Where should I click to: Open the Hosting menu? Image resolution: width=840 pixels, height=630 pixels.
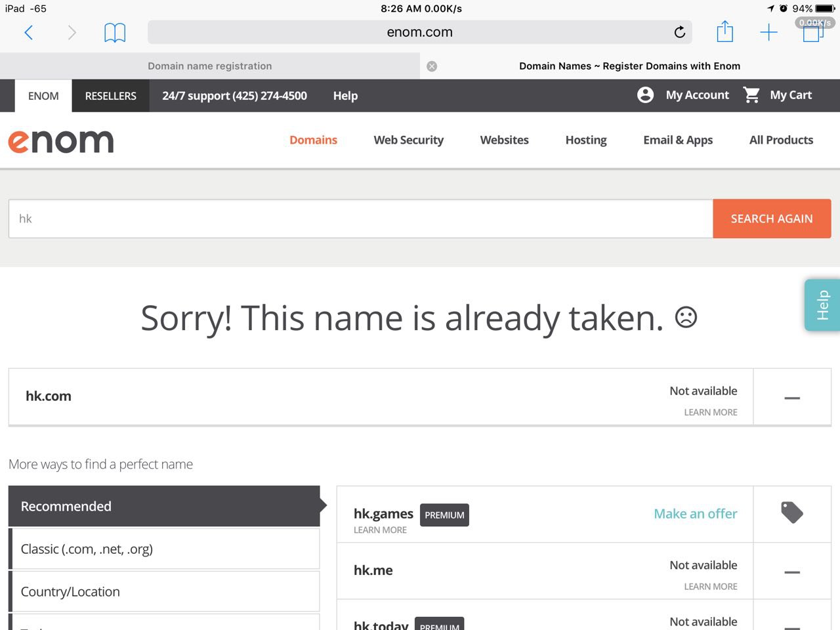coord(586,140)
